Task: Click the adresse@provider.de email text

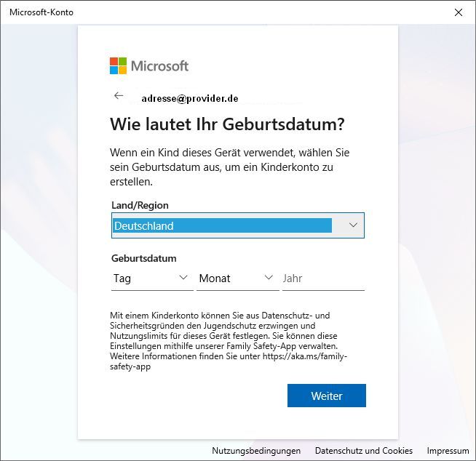Action: pyautogui.click(x=190, y=98)
